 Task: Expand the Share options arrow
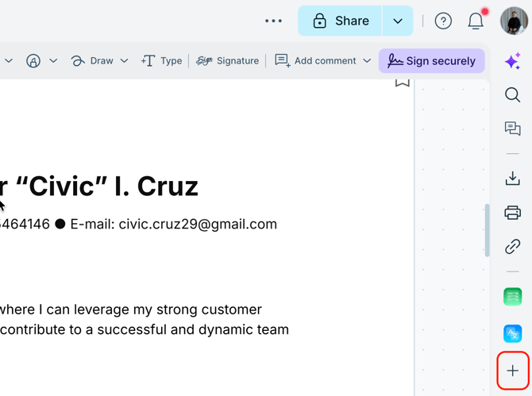tap(398, 21)
